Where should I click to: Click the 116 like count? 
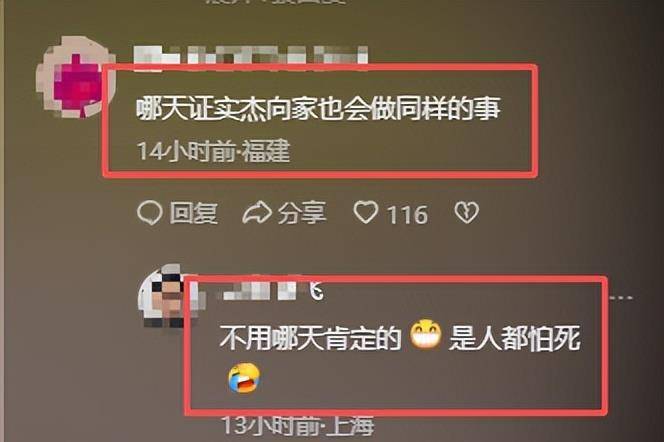click(x=407, y=215)
